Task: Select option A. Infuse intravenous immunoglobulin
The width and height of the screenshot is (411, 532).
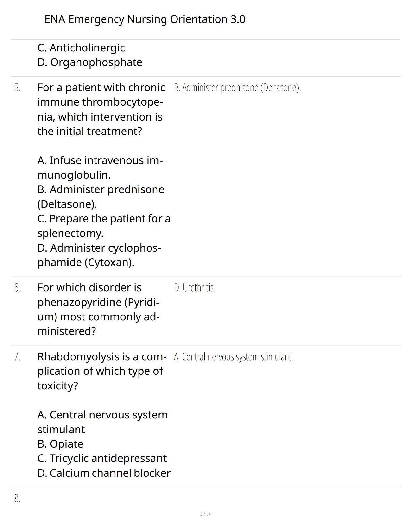Action: (100, 168)
